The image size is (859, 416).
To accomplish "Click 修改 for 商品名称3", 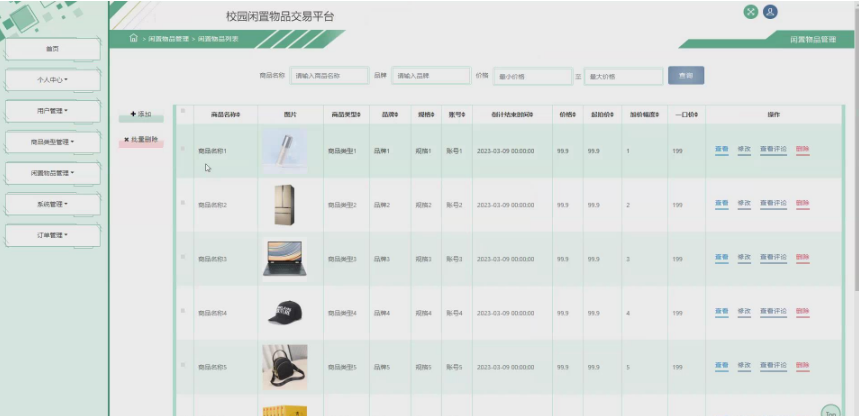I will (x=744, y=257).
